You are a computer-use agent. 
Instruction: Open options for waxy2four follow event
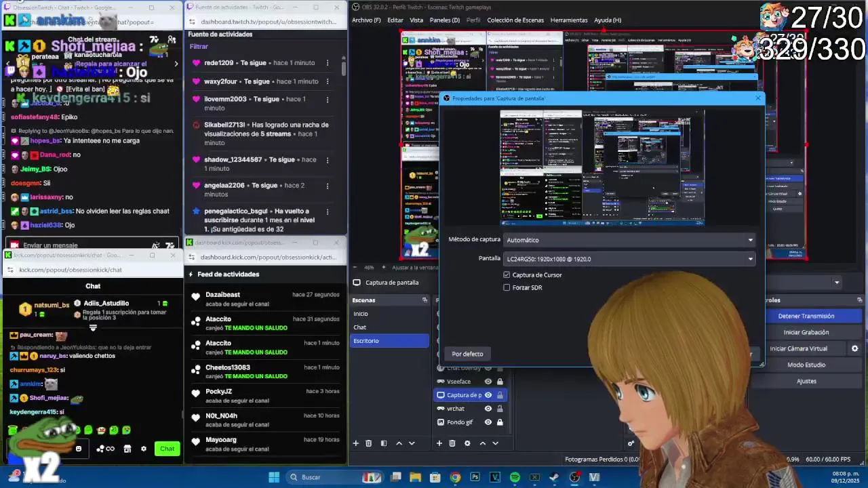(328, 81)
